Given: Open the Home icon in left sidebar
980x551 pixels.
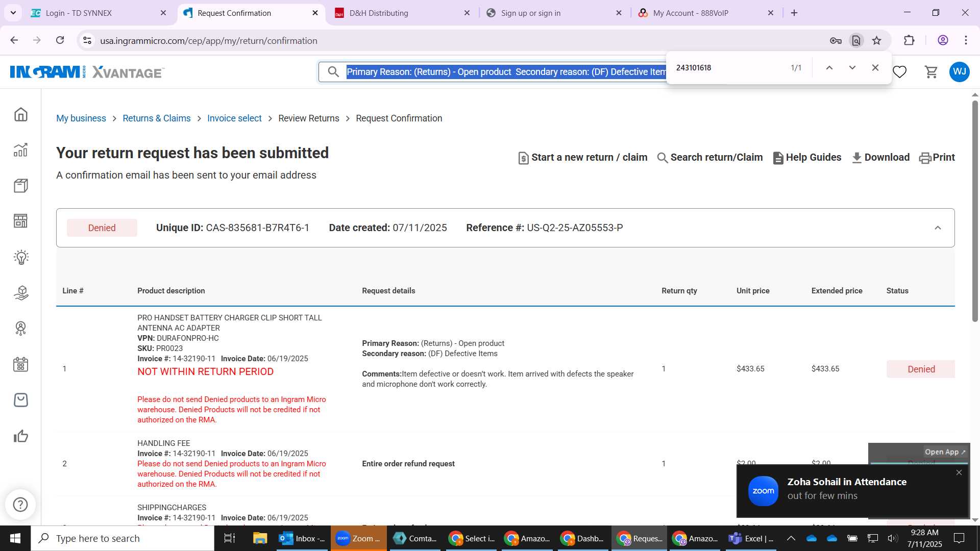Looking at the screenshot, I should [x=20, y=114].
